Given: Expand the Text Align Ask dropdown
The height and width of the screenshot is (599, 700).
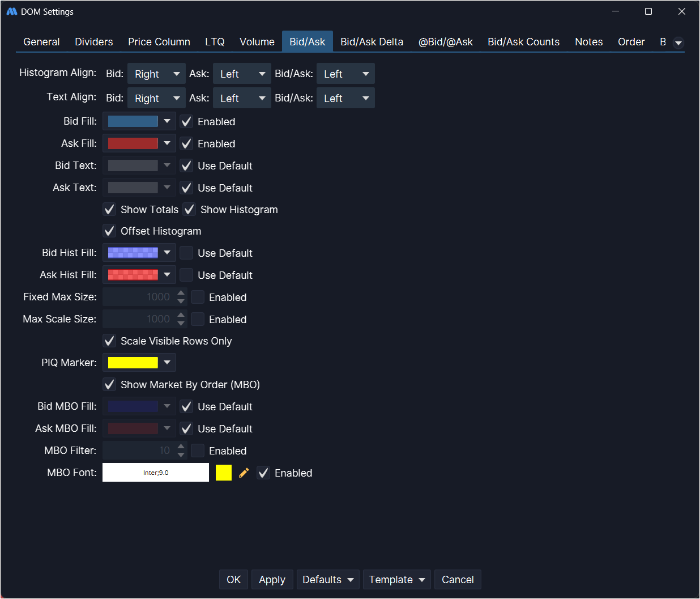Looking at the screenshot, I should pos(242,99).
